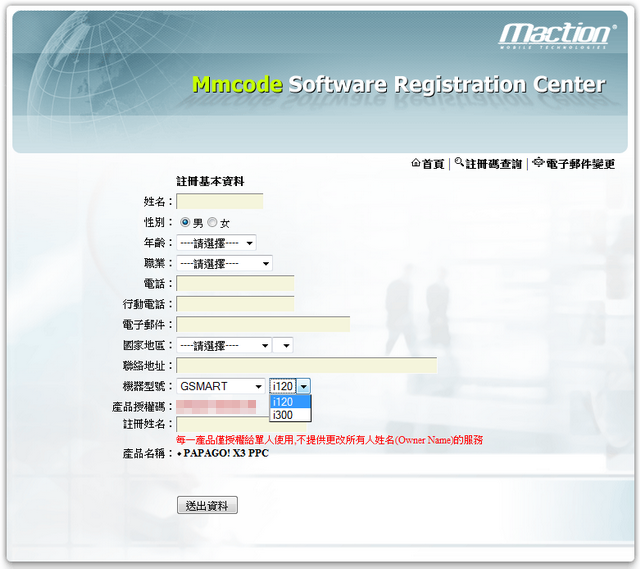Click the 註冊基本資料 heading
The height and width of the screenshot is (569, 640).
pos(210,181)
